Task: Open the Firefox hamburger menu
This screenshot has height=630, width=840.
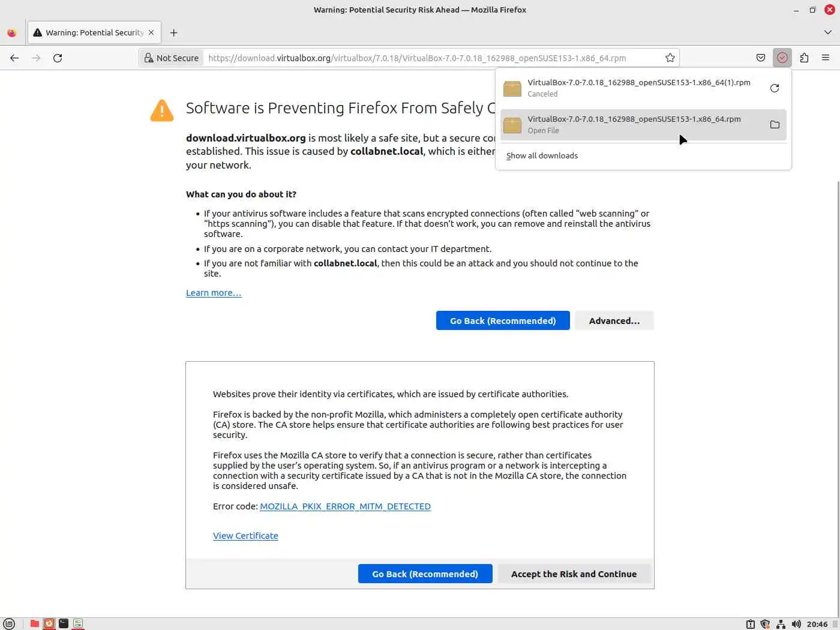Action: tap(826, 58)
